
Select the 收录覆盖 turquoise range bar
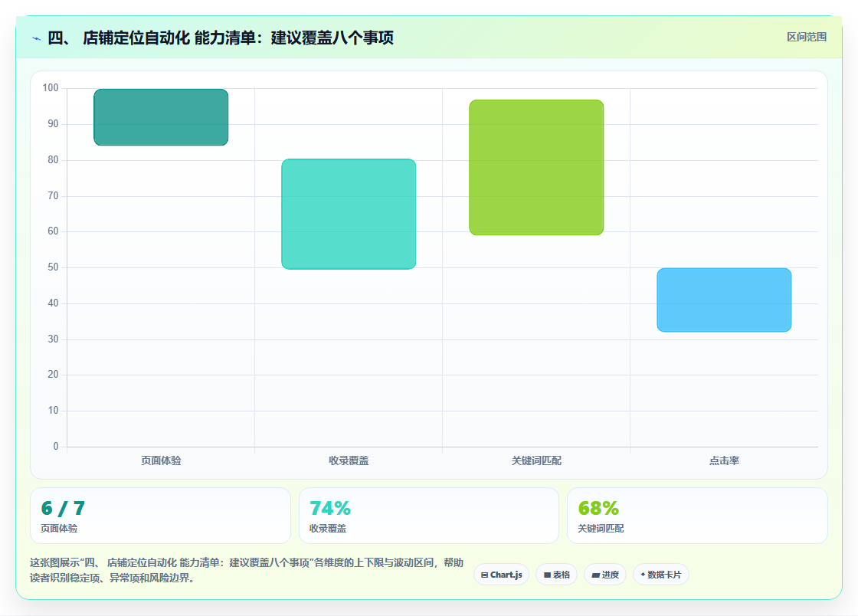tap(349, 214)
